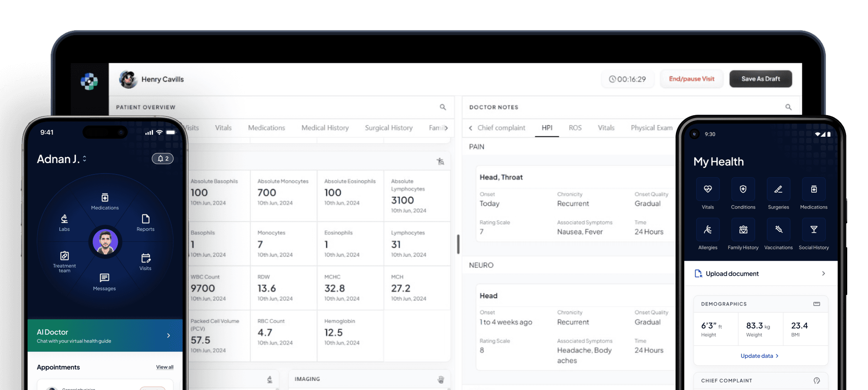This screenshot has width=868, height=390.
Task: Open Conditions in My Health
Action: [x=743, y=189]
